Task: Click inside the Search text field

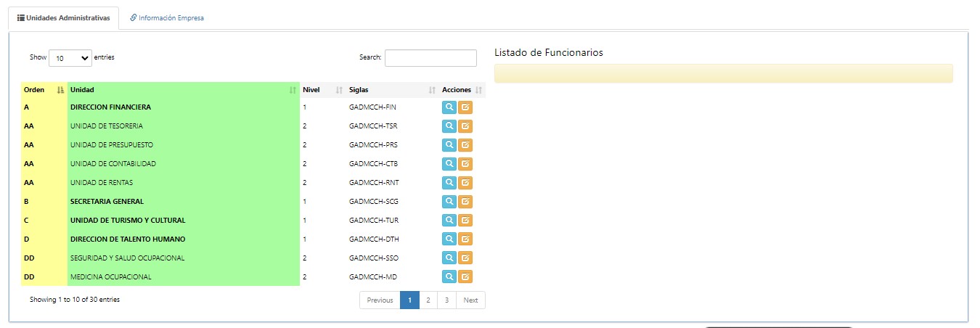Action: click(430, 58)
